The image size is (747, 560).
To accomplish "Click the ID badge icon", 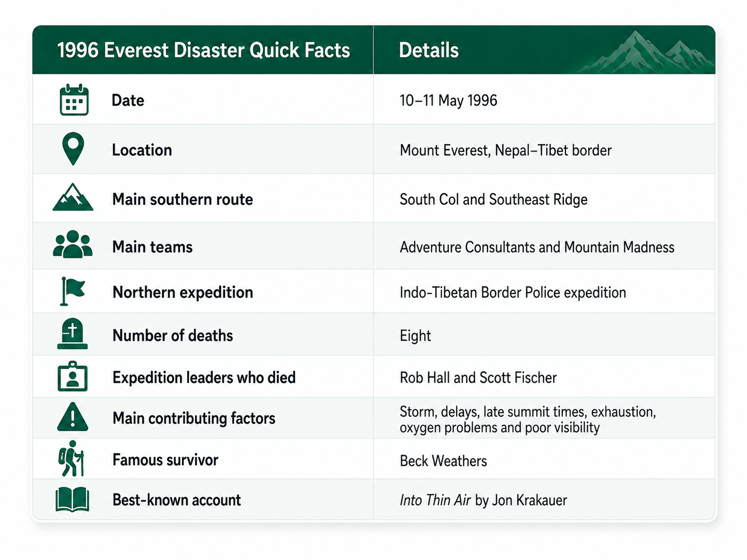I will pyautogui.click(x=72, y=376).
